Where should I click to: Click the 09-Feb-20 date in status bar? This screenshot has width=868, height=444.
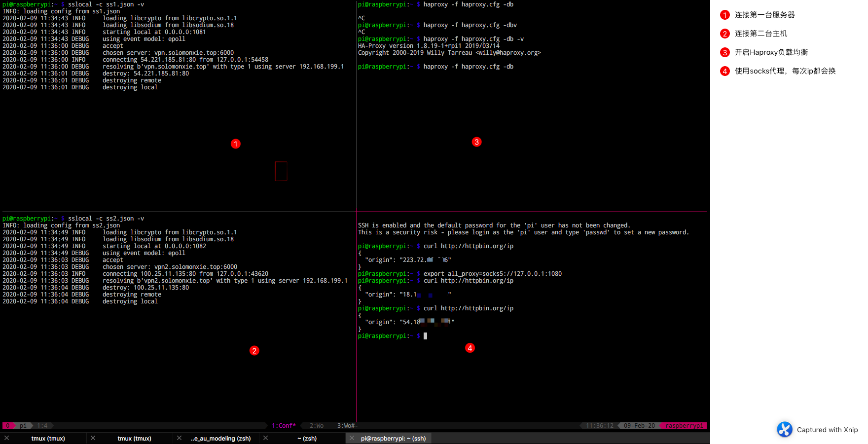pyautogui.click(x=639, y=426)
